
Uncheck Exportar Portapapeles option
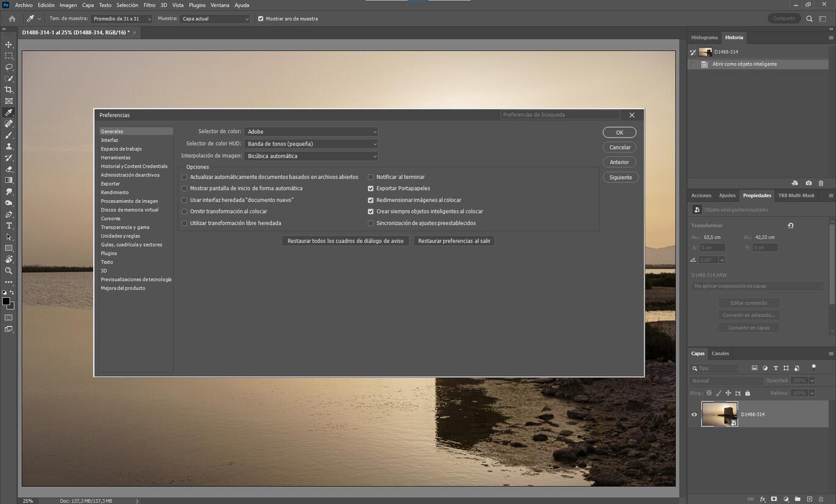[x=370, y=188]
